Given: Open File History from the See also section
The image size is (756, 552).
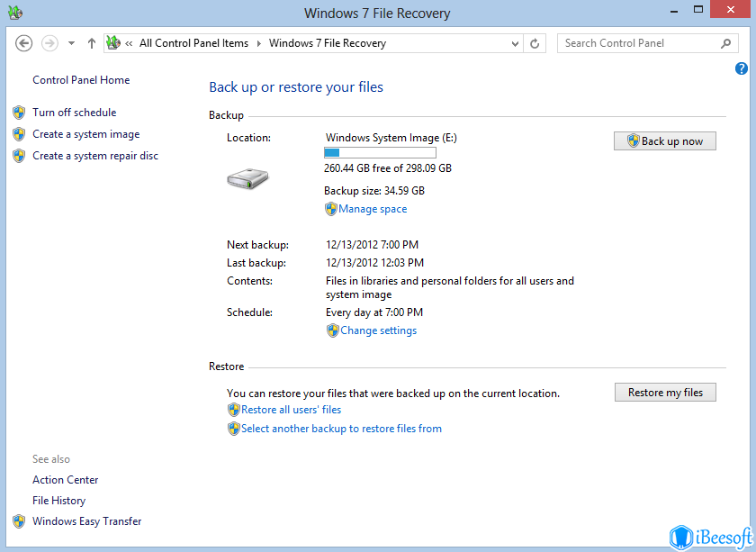Looking at the screenshot, I should point(58,500).
